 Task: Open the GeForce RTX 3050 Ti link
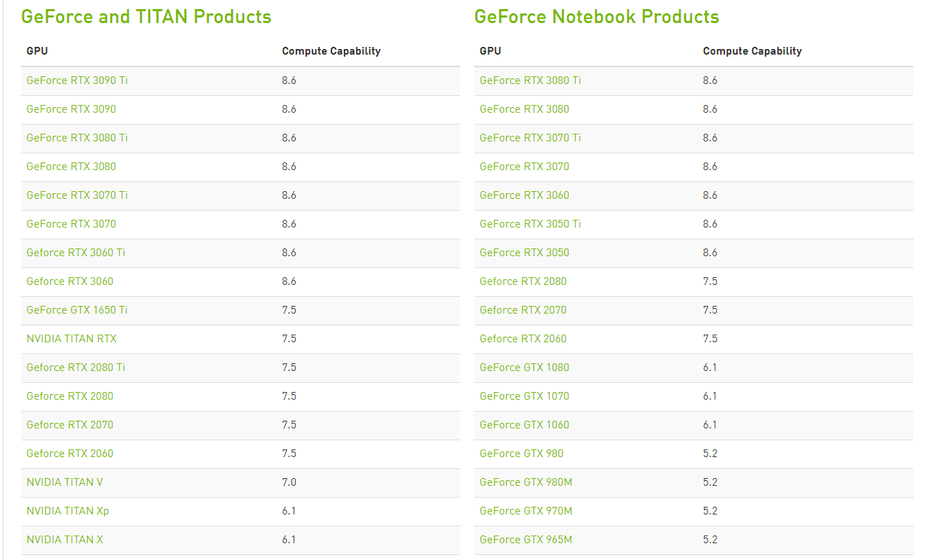pos(530,224)
